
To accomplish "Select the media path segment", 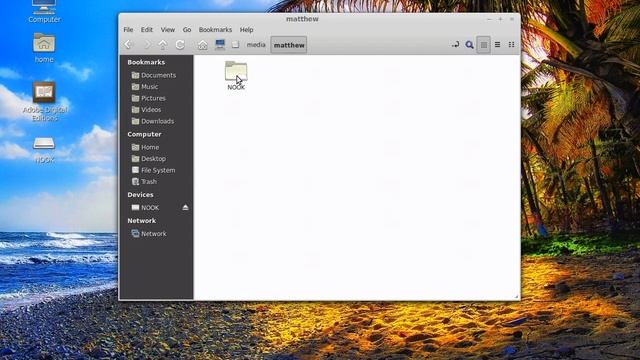I will (256, 45).
